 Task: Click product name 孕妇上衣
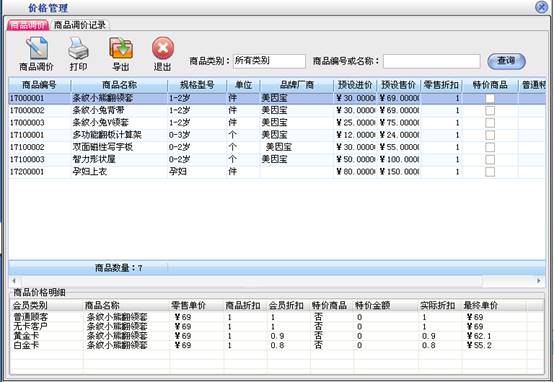pos(90,172)
